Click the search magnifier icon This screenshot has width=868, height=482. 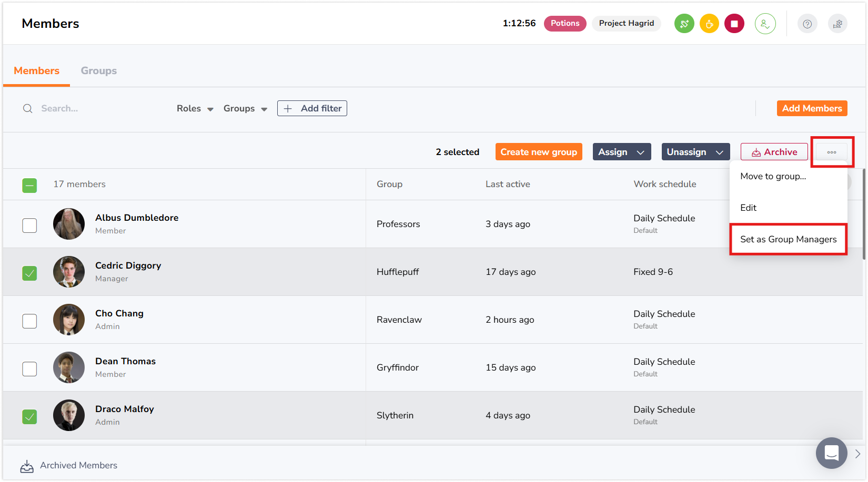coord(27,108)
